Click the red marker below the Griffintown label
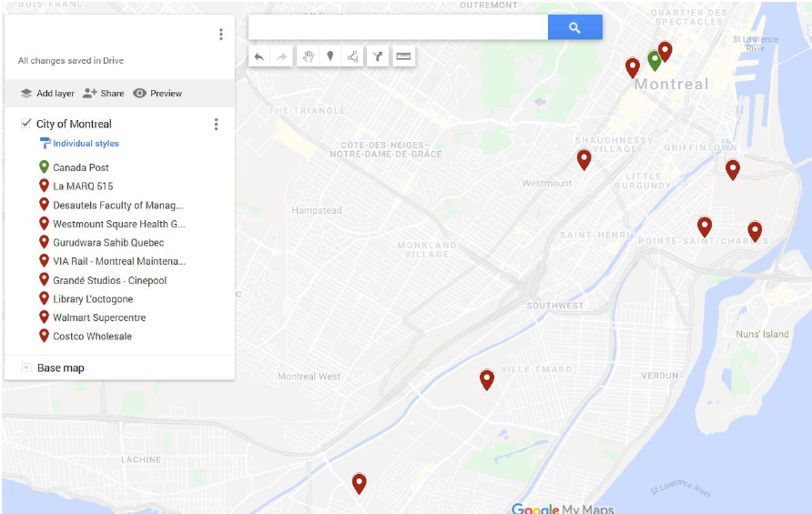Screen dimensions: 812x514 (x=732, y=169)
